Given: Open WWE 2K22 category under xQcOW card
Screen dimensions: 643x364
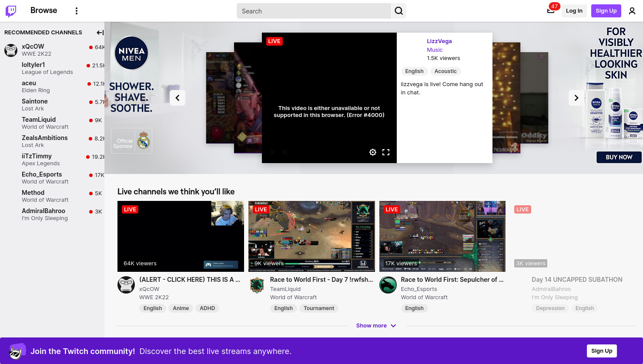Looking at the screenshot, I should pos(154,297).
